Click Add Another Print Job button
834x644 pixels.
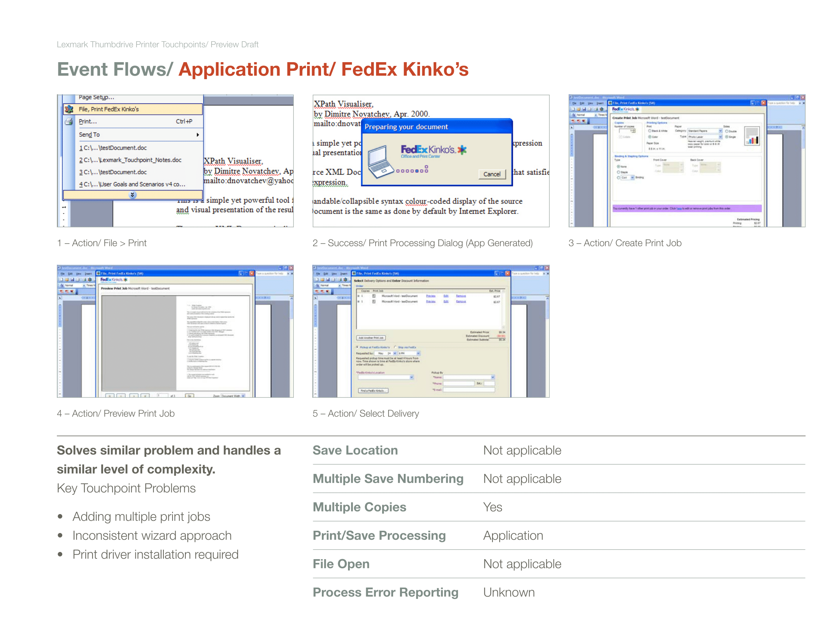coord(371,338)
